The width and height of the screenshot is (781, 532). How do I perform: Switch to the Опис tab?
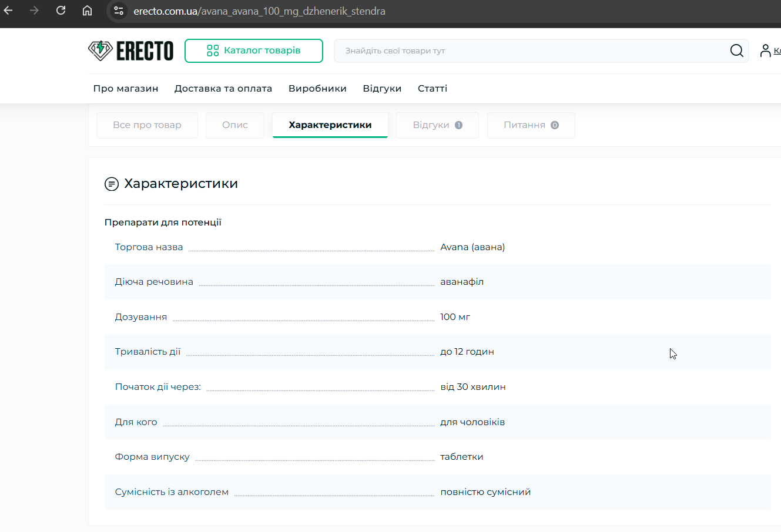click(235, 125)
